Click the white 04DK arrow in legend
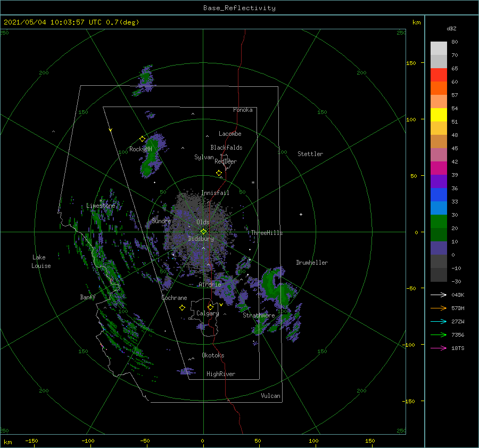Image resolution: width=479 pixels, height=448 pixels. click(x=439, y=295)
